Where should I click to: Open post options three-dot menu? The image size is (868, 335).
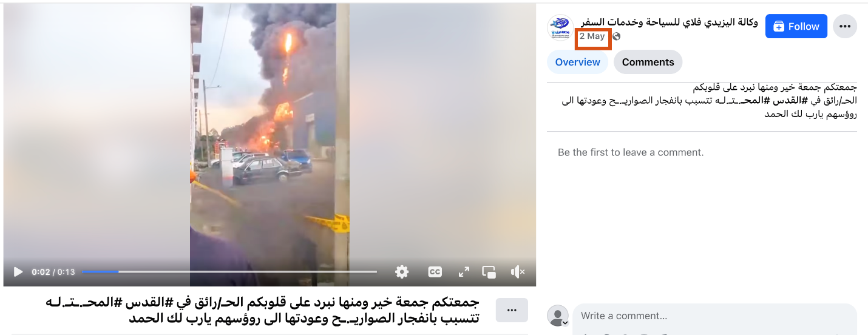(844, 26)
